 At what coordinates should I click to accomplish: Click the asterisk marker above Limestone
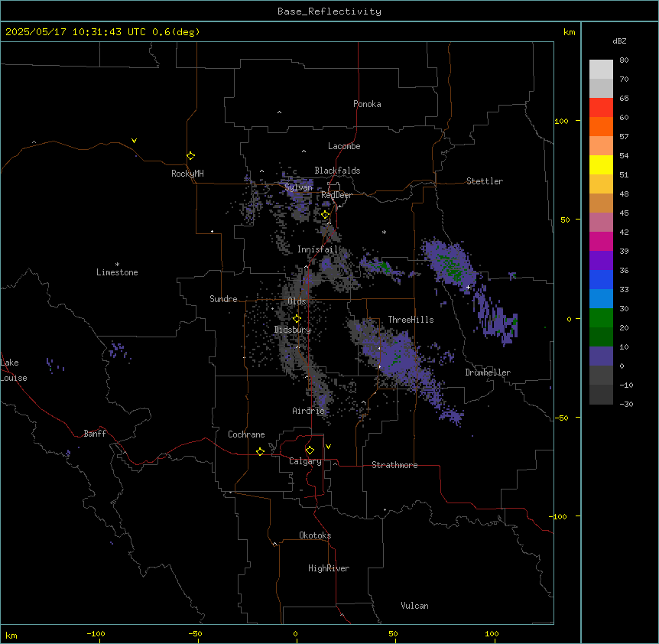click(117, 265)
